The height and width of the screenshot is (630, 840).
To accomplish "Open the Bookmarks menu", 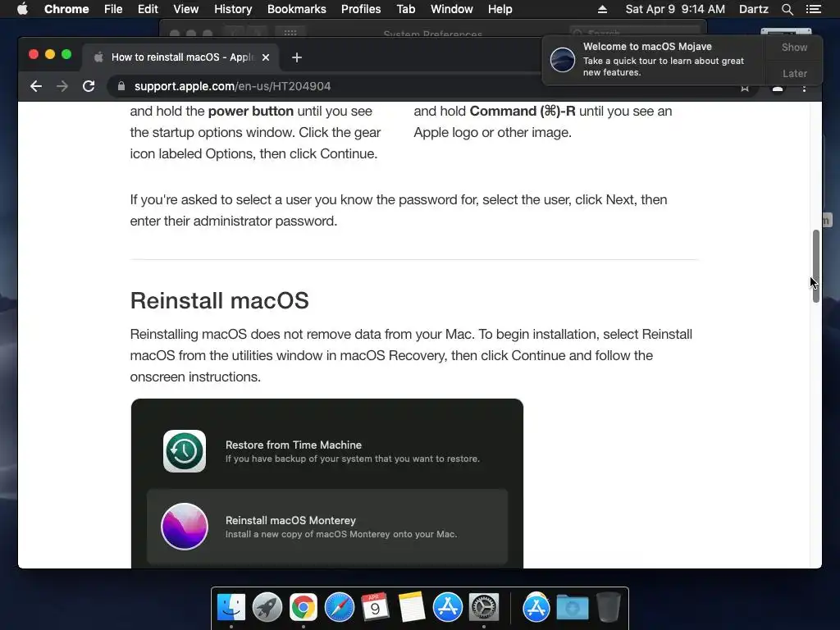I will tap(297, 9).
